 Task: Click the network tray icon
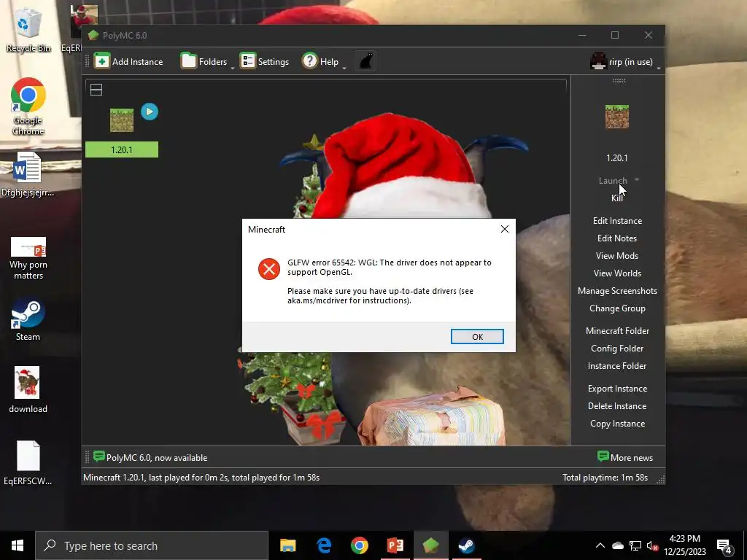click(x=635, y=545)
